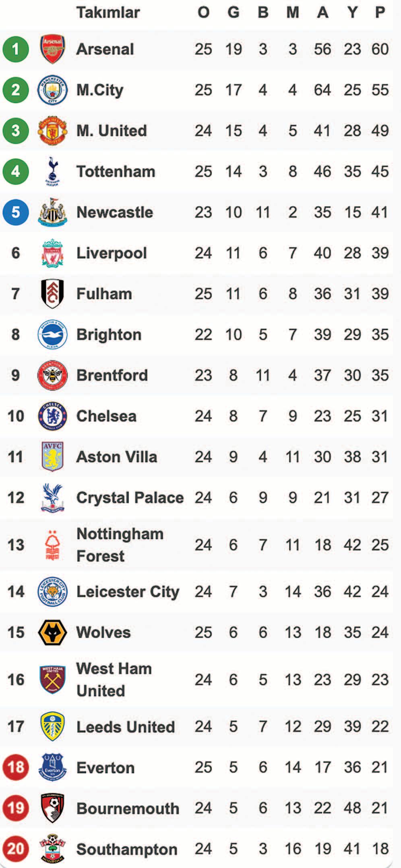The width and height of the screenshot is (401, 868).
Task: Click the Manchester City club crest
Action: pyautogui.click(x=52, y=90)
